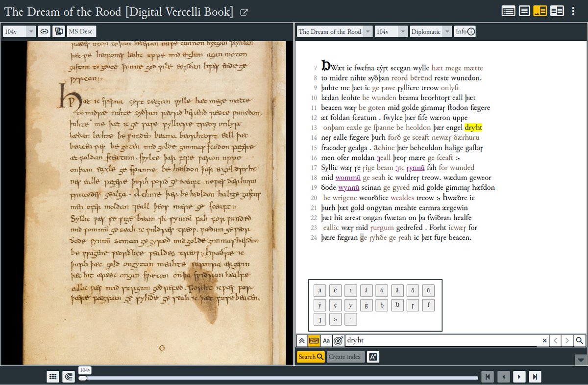Open the external link icon beside the title

tap(244, 13)
